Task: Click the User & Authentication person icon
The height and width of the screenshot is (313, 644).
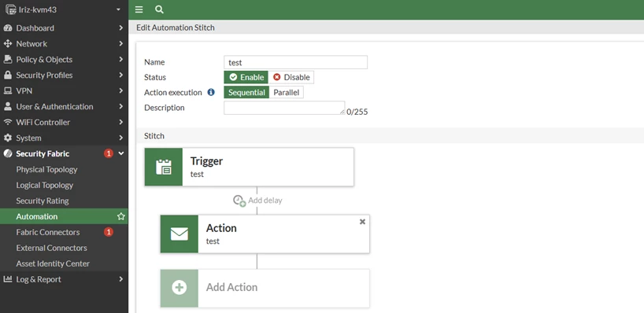Action: coord(8,106)
